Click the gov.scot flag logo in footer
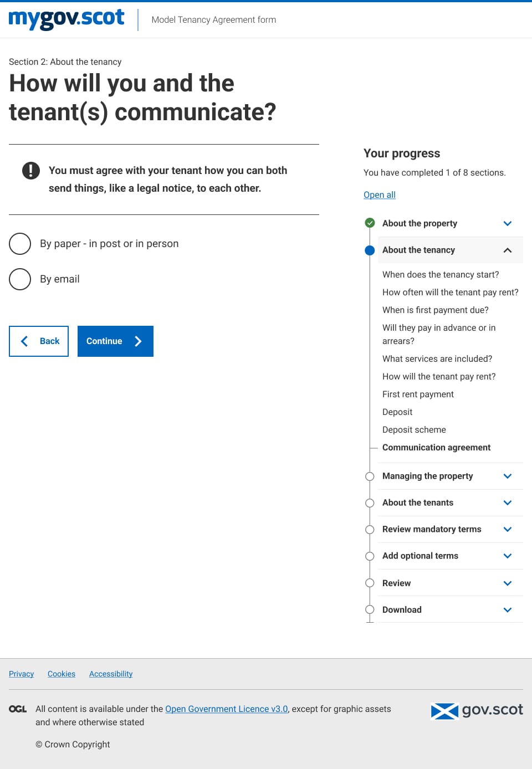Viewport: 532px width, 769px height. 477,710
